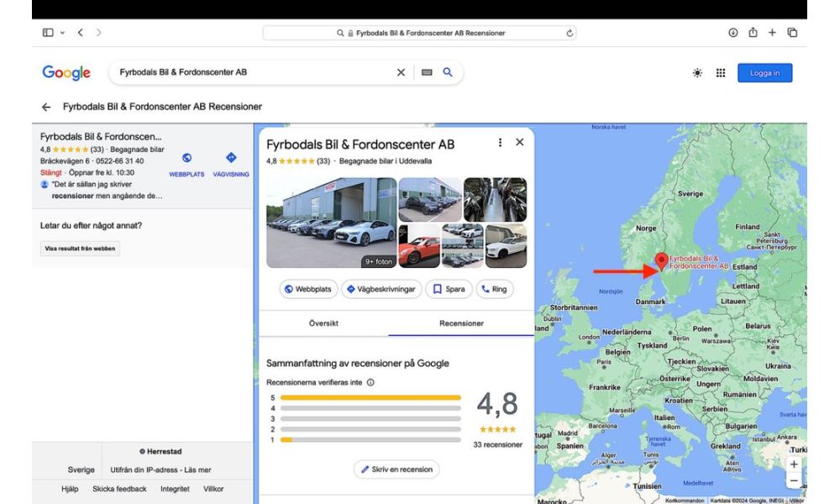Click the 5-star rating bar
Screen dimensions: 840x504
tap(370, 397)
